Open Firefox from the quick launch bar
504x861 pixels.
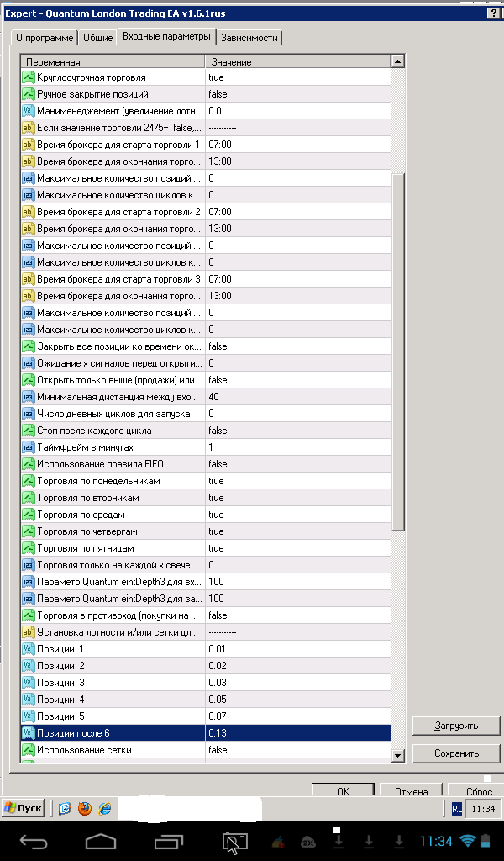click(85, 808)
